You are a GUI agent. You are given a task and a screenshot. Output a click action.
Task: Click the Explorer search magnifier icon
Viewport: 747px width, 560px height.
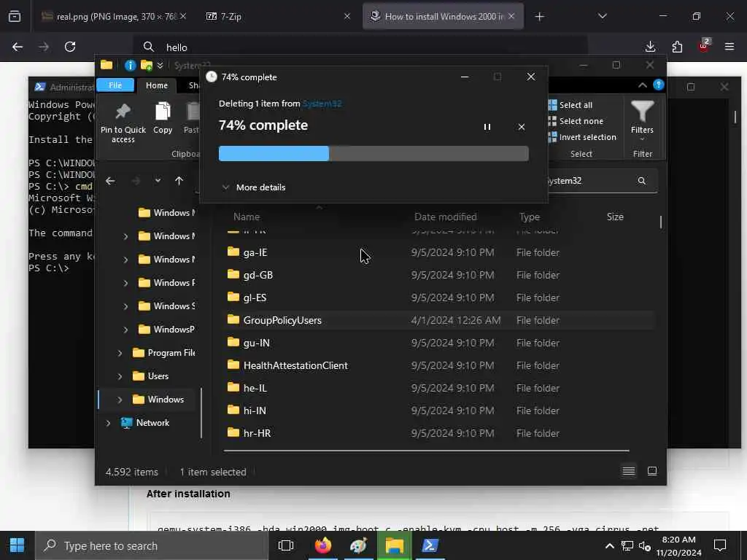point(642,181)
